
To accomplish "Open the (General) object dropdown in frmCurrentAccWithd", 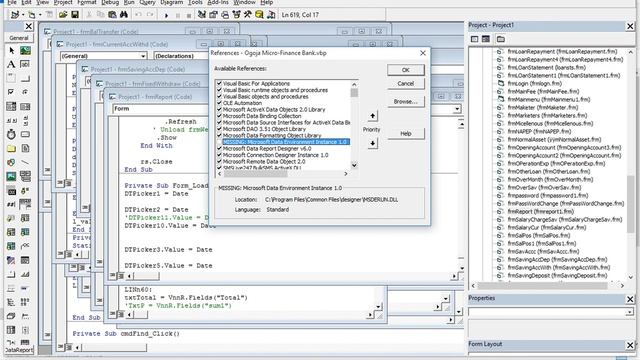I will click(143, 56).
